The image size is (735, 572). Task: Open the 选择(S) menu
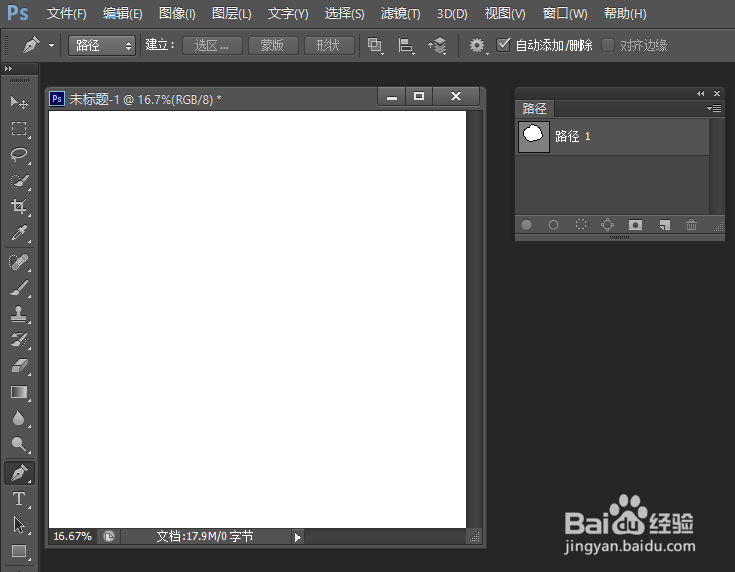tap(345, 14)
